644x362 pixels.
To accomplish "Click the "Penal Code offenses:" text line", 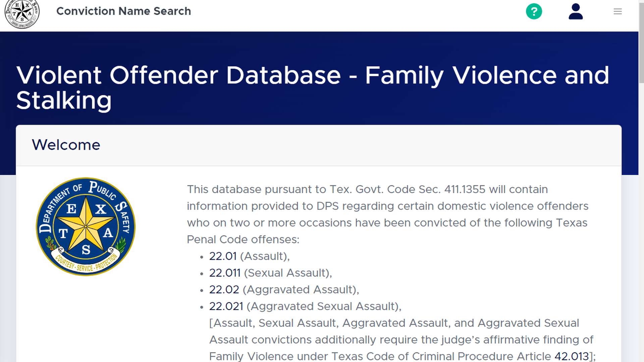I will pyautogui.click(x=243, y=239).
